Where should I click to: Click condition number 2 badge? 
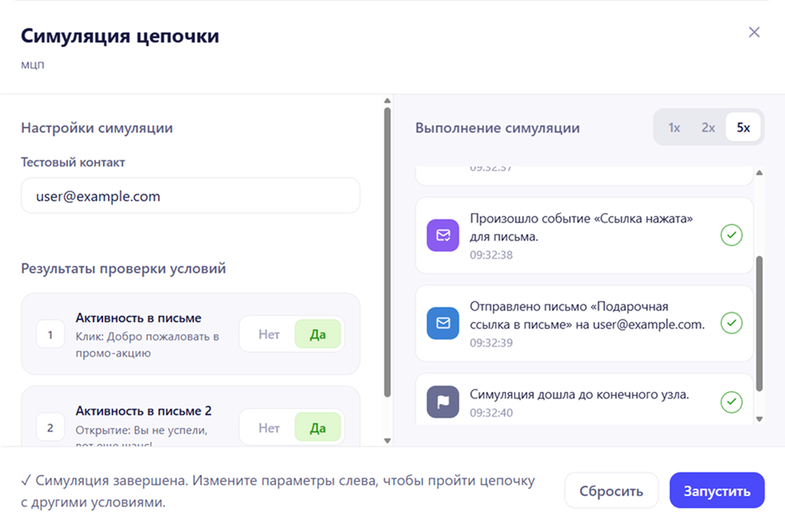pyautogui.click(x=50, y=428)
